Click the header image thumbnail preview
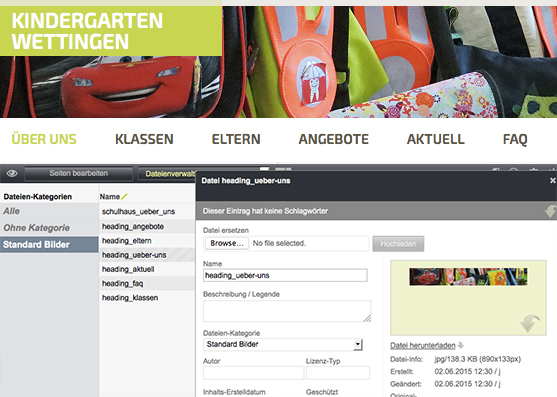Viewport: 557px width, 397px height. coord(468,277)
